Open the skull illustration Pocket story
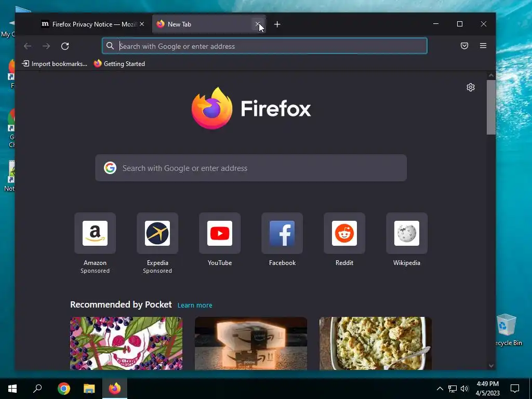The height and width of the screenshot is (399, 532). pos(126,343)
